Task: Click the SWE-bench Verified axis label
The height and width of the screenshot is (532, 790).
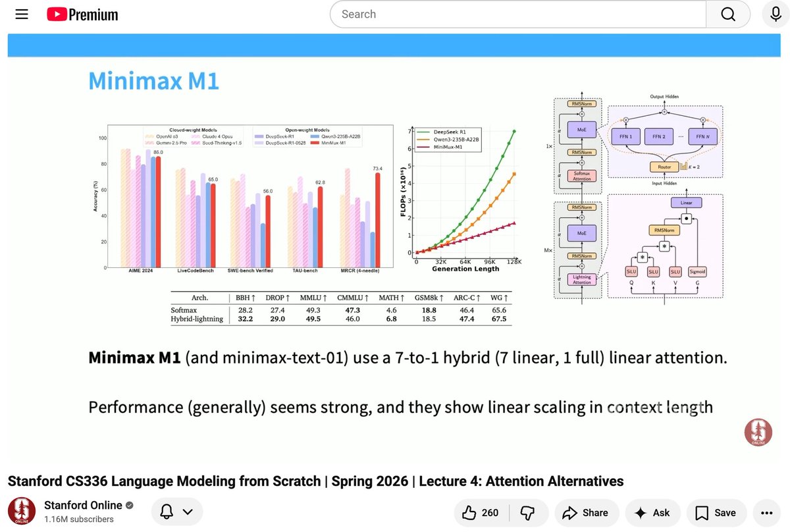Action: tap(250, 271)
